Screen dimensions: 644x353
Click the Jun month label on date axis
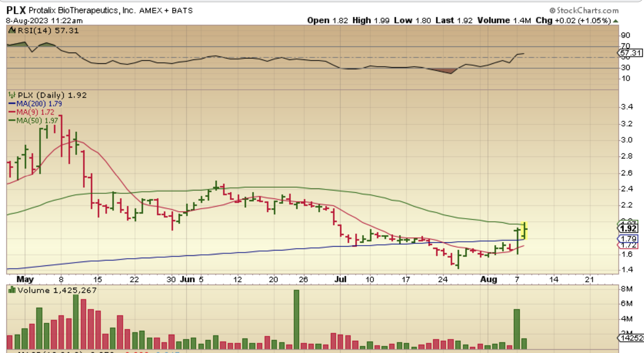187,279
